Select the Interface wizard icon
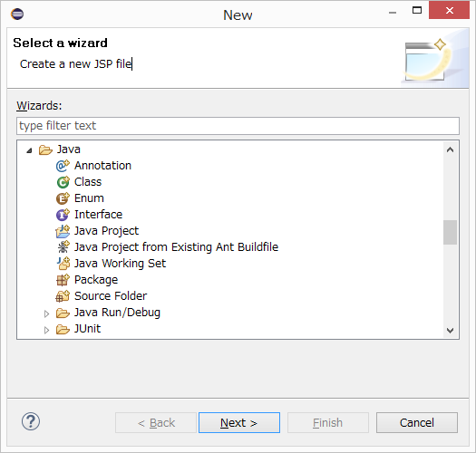476x453 pixels. pos(63,215)
